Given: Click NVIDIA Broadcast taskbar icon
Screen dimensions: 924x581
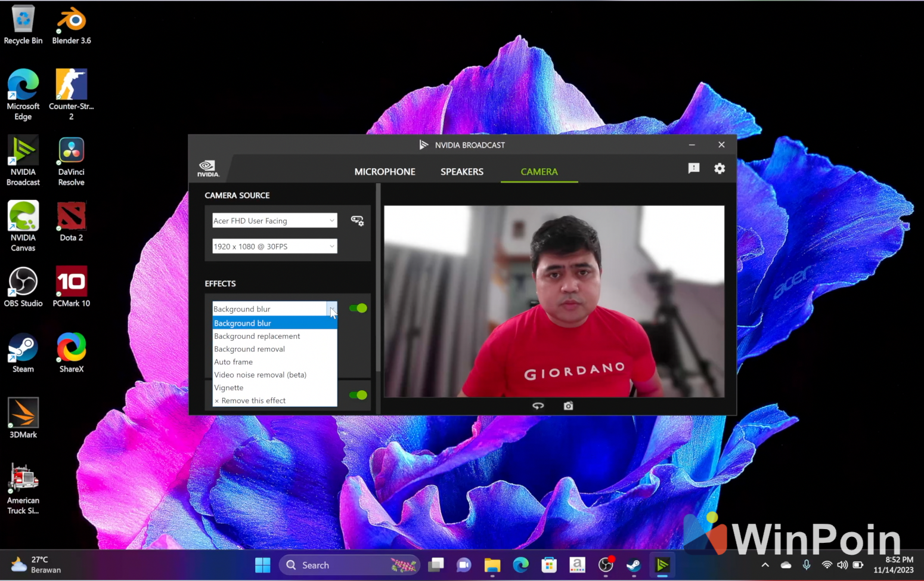Looking at the screenshot, I should (x=662, y=565).
